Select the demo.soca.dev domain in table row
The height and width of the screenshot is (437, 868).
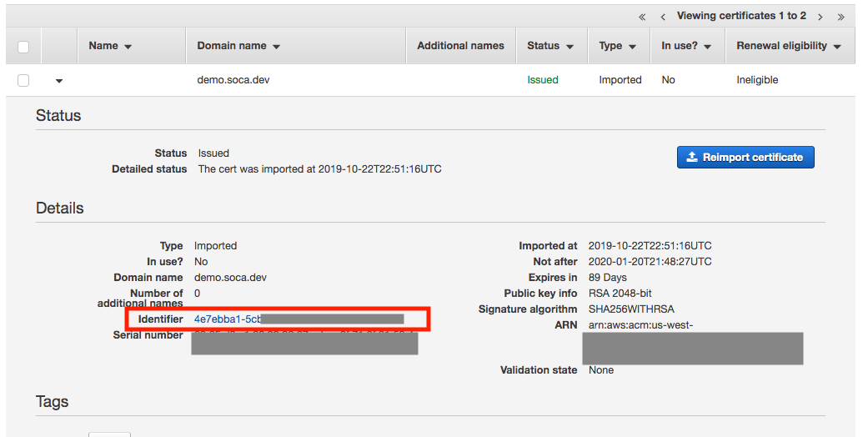(x=233, y=80)
